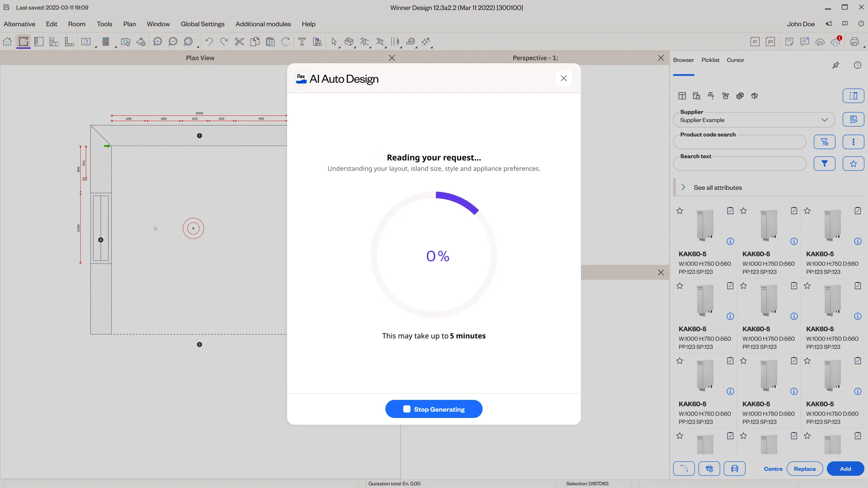This screenshot has height=488, width=868.
Task: Star first KAK60-5 in second row
Action: pos(680,286)
